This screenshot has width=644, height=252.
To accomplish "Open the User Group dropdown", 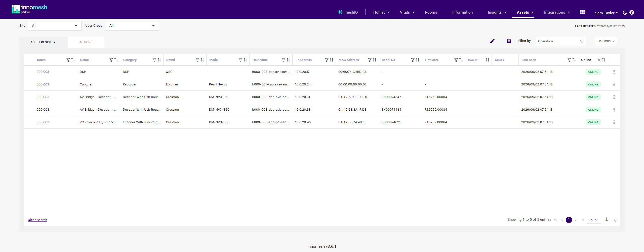I will tap(132, 26).
